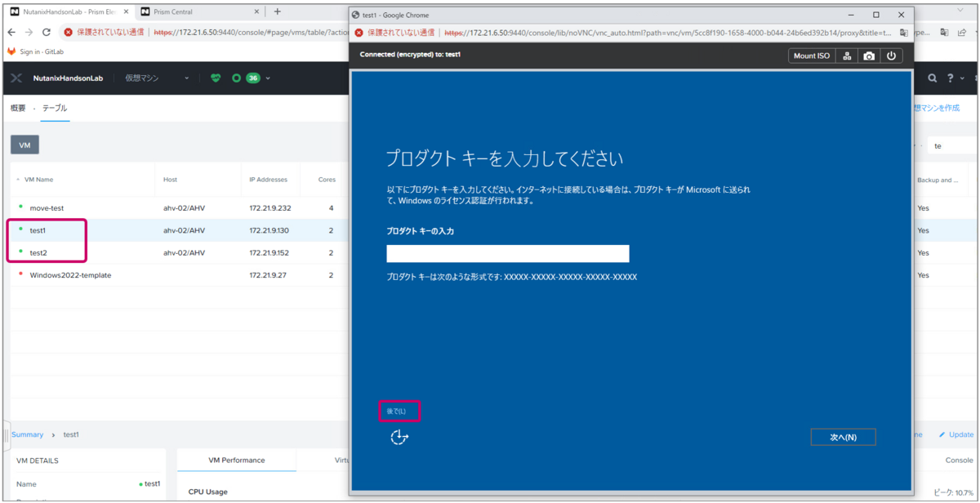Click IP address 172.21.9.152
The height and width of the screenshot is (503, 980).
point(269,253)
